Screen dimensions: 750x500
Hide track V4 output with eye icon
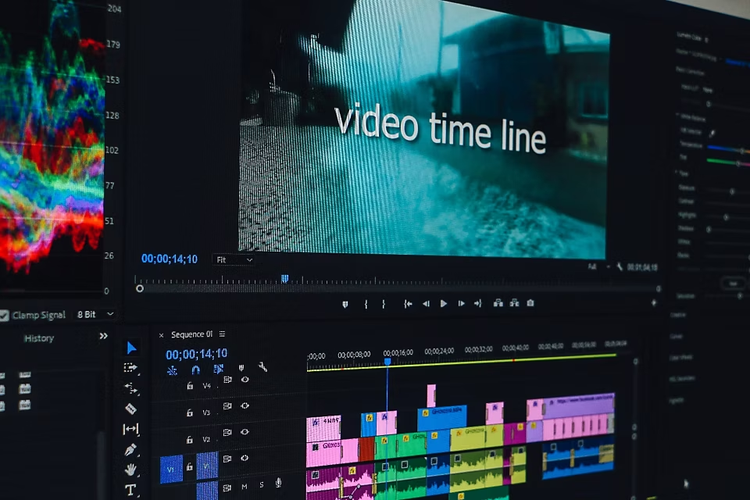(x=245, y=379)
